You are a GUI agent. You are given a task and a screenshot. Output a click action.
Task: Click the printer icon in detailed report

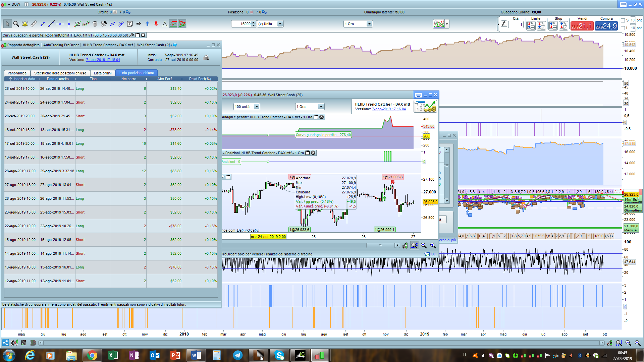coord(206,57)
